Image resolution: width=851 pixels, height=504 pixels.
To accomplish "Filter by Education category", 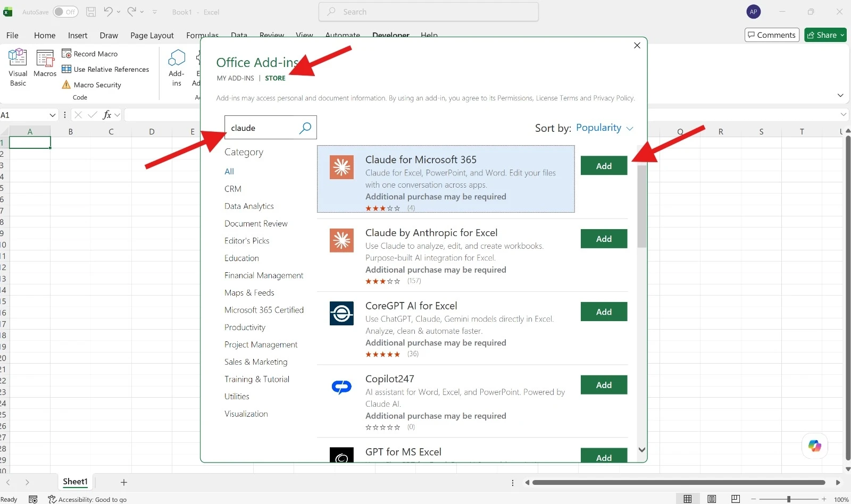I will 241,258.
